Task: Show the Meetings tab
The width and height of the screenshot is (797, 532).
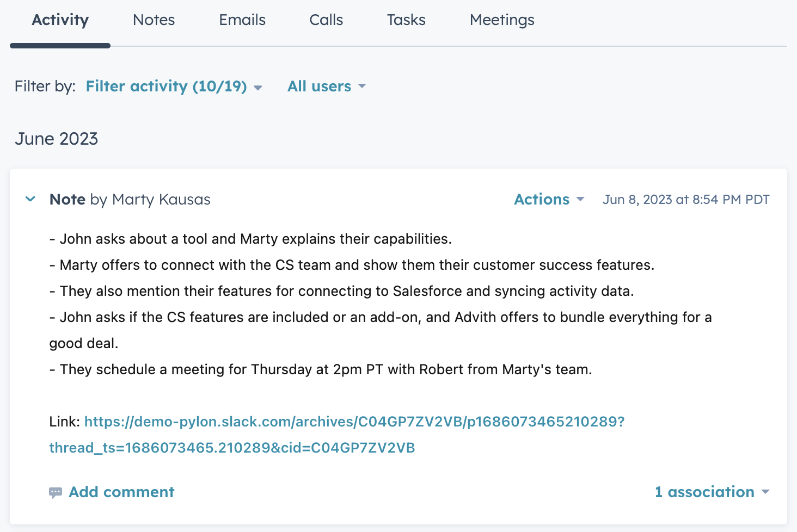Action: pos(502,20)
